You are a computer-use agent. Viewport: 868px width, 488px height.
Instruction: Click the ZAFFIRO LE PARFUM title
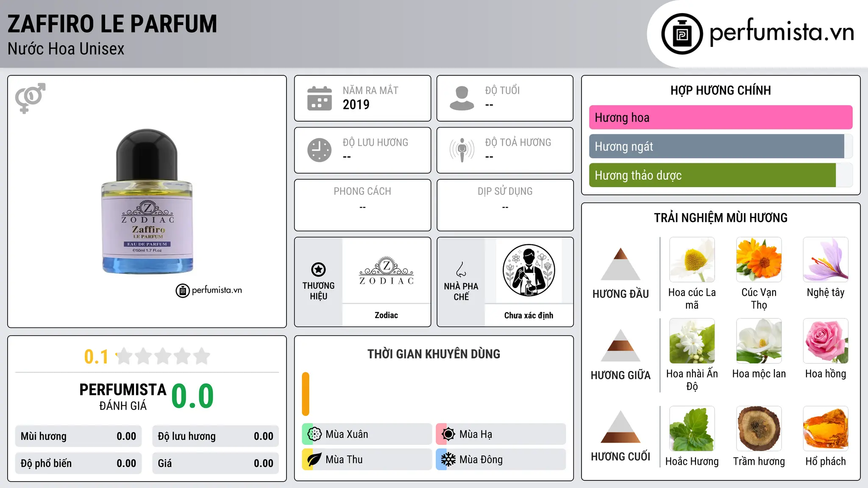point(112,24)
